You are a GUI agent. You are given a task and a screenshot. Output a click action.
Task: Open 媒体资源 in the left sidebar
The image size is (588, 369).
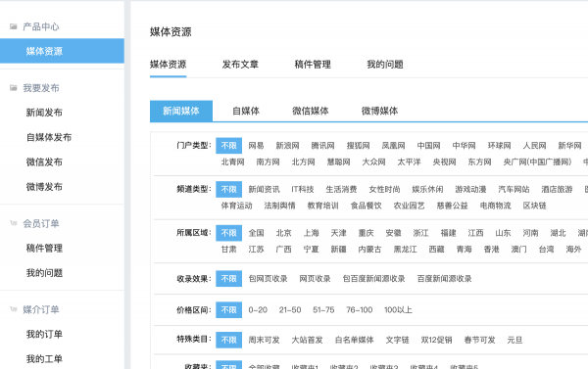pos(62,51)
